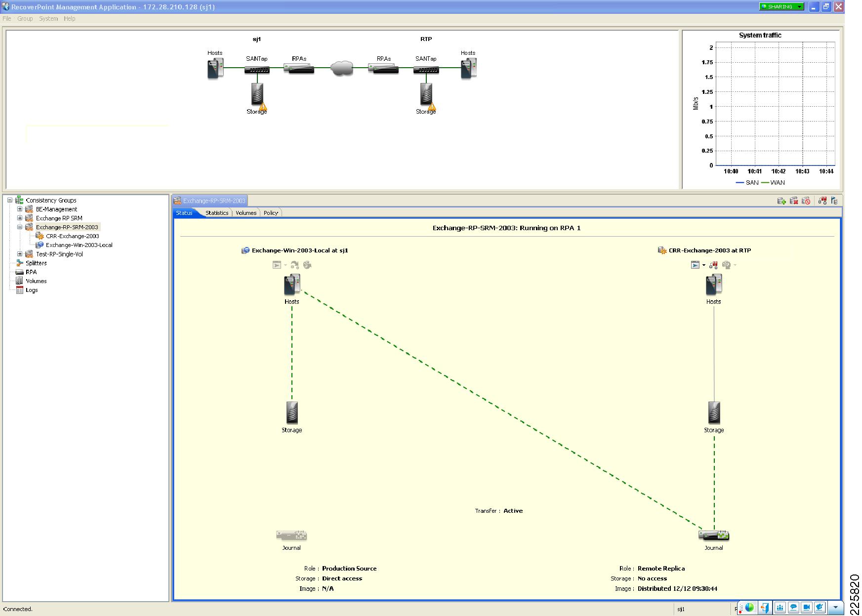Click the sj1 RPAs appliance icon
This screenshot has width=862, height=616.
point(299,69)
